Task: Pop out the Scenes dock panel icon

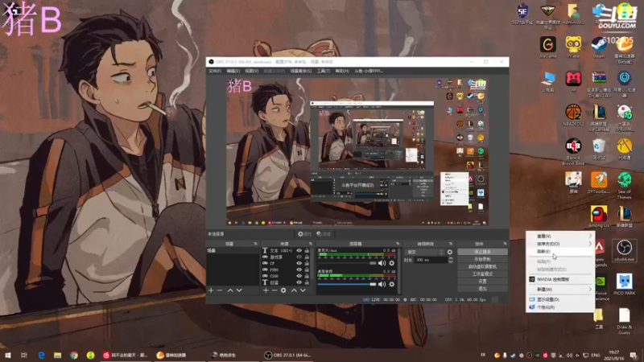Action: pos(255,244)
